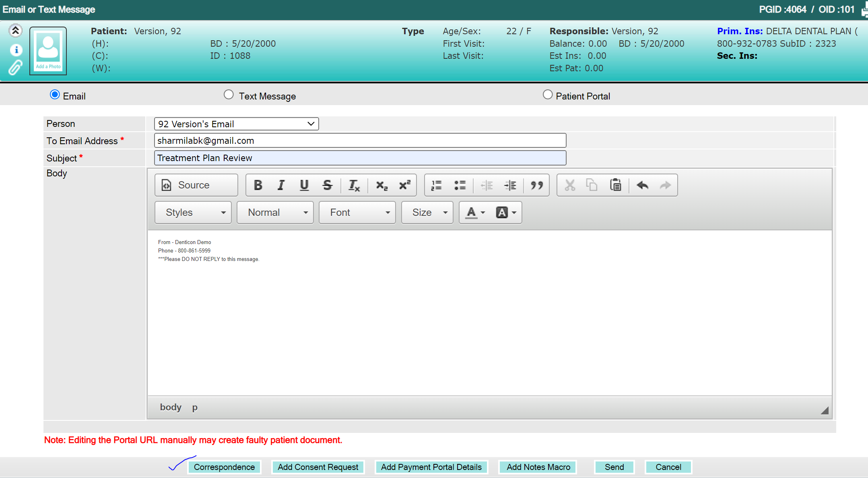Viewport: 868px width, 478px height.
Task: Open the Person email dropdown
Action: [236, 124]
